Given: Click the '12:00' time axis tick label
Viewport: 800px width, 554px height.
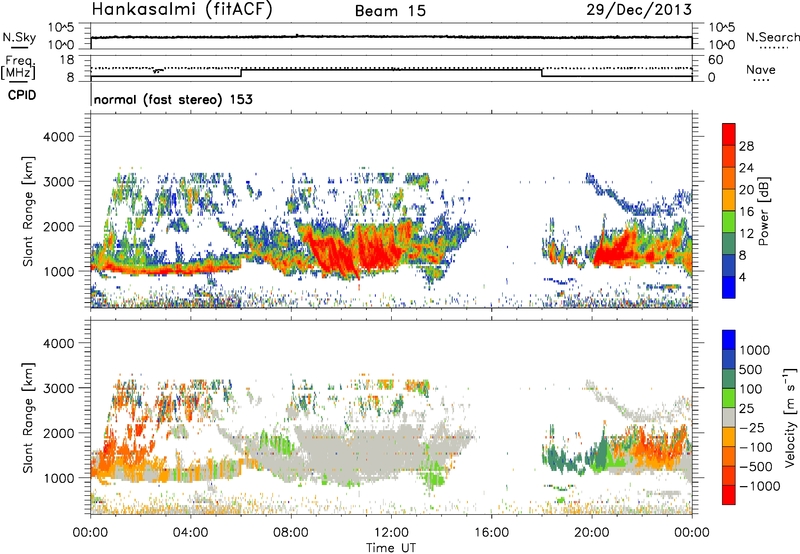Looking at the screenshot, I should [x=391, y=533].
